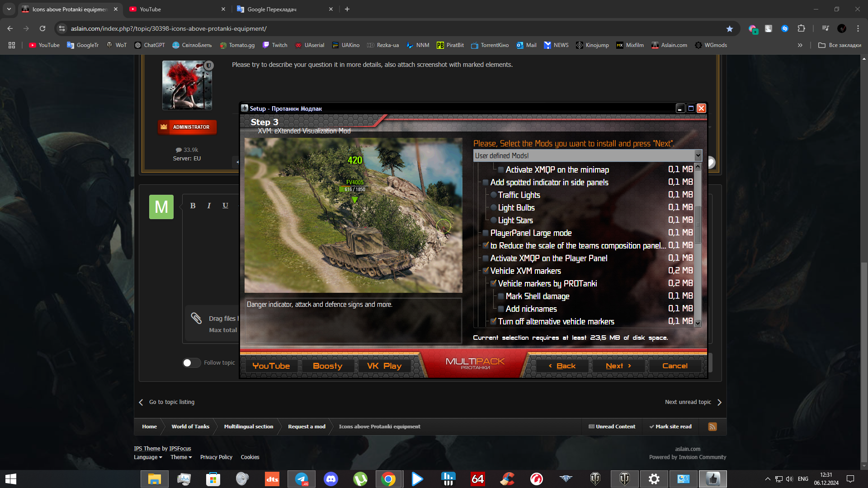Open the ChatGPT bookmark
This screenshot has height=488, width=868.
pyautogui.click(x=150, y=45)
